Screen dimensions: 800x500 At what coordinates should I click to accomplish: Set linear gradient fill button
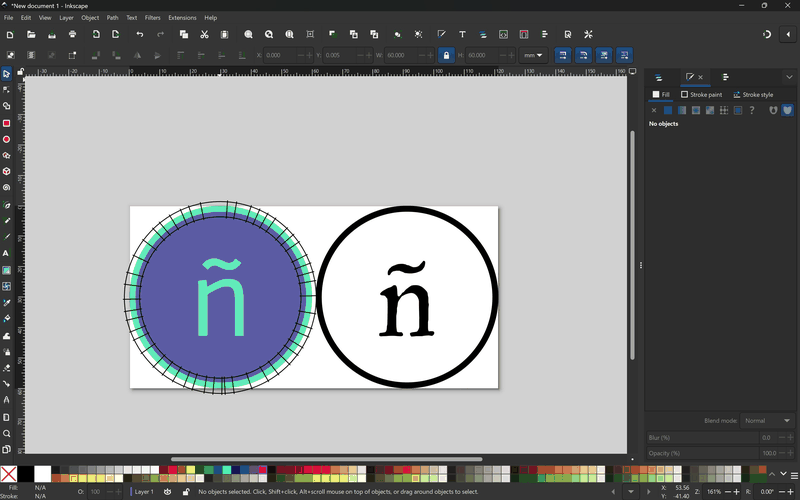pos(682,110)
